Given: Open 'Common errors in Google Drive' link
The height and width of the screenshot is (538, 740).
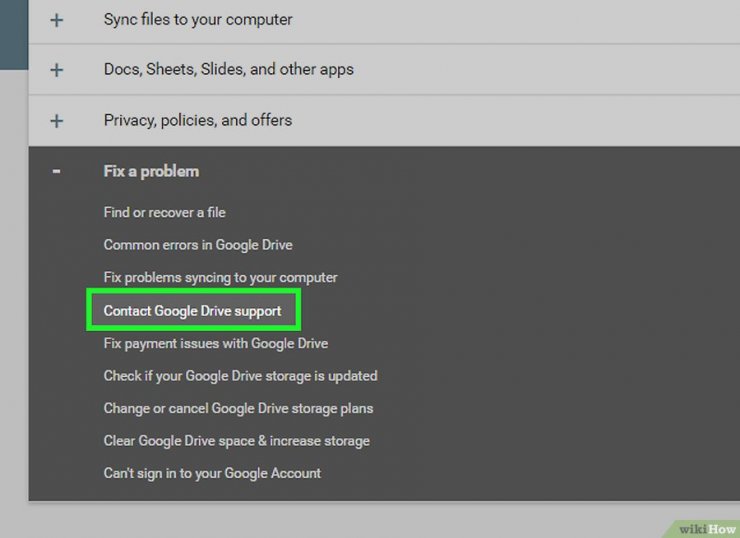Looking at the screenshot, I should pyautogui.click(x=198, y=245).
